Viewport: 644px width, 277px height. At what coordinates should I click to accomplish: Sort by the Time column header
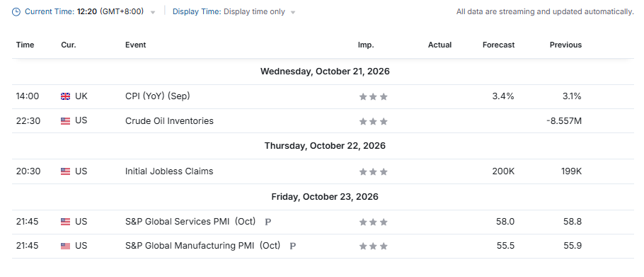(25, 45)
